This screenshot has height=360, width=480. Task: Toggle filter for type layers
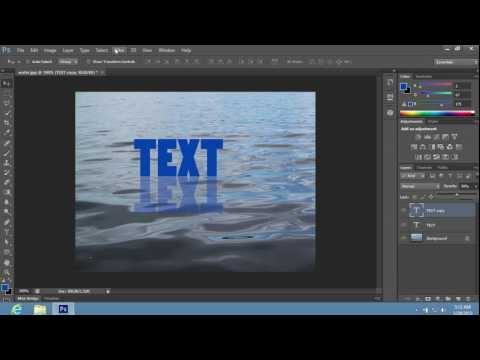click(x=450, y=176)
